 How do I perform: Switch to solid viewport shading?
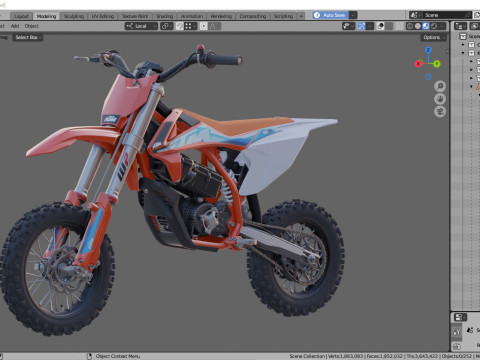(x=418, y=26)
